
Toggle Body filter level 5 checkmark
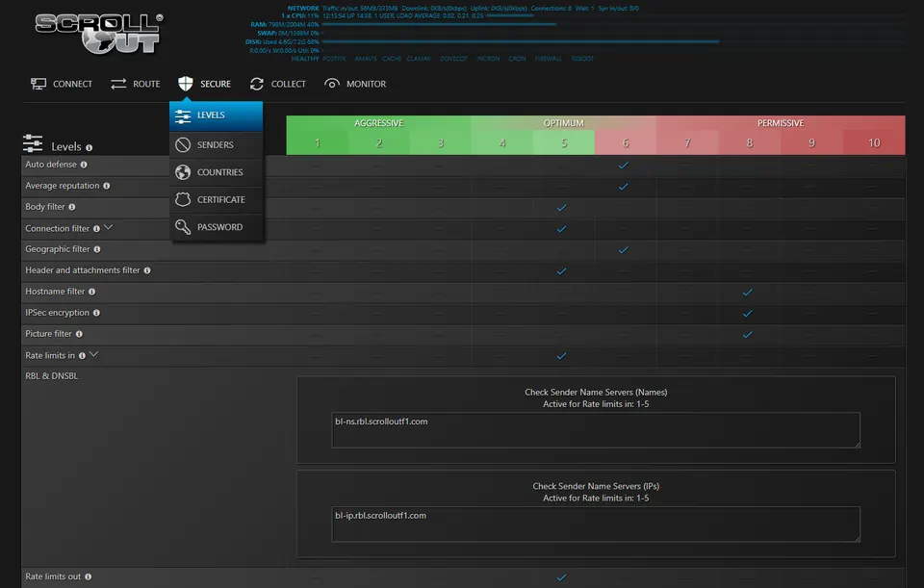point(561,208)
